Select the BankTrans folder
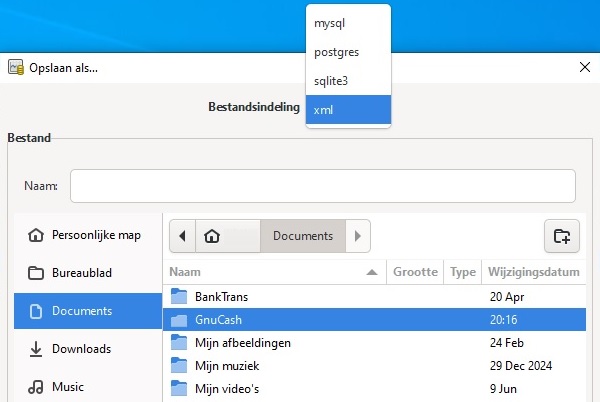 point(220,297)
